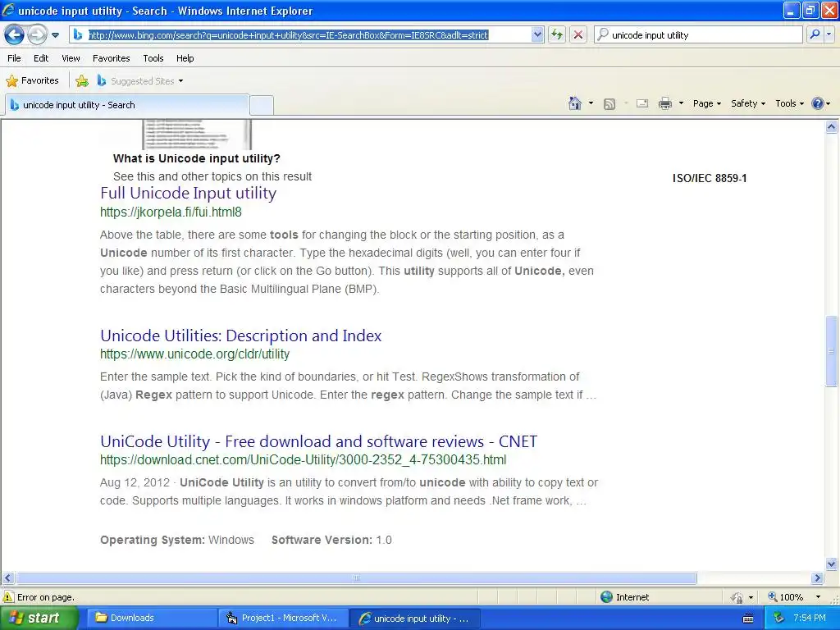The image size is (840, 630).
Task: Click the unicode.org/cldr/utility URL
Action: [194, 354]
